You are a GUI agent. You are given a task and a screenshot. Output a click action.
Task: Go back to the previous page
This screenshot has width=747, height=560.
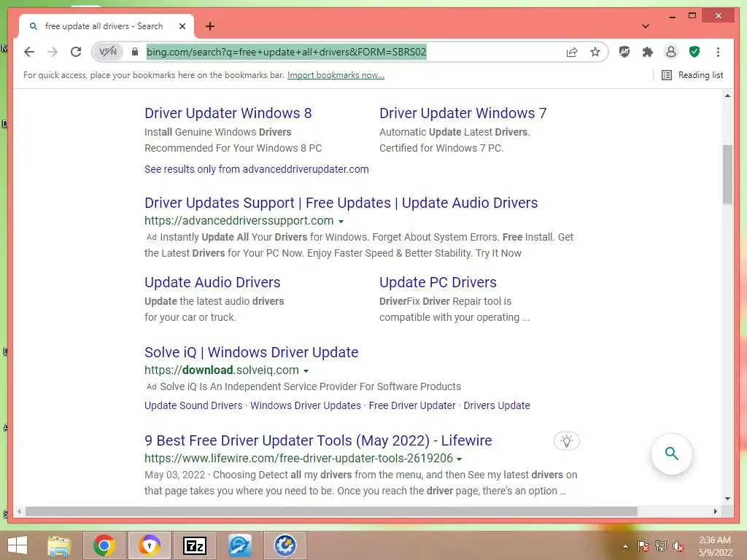pyautogui.click(x=29, y=52)
